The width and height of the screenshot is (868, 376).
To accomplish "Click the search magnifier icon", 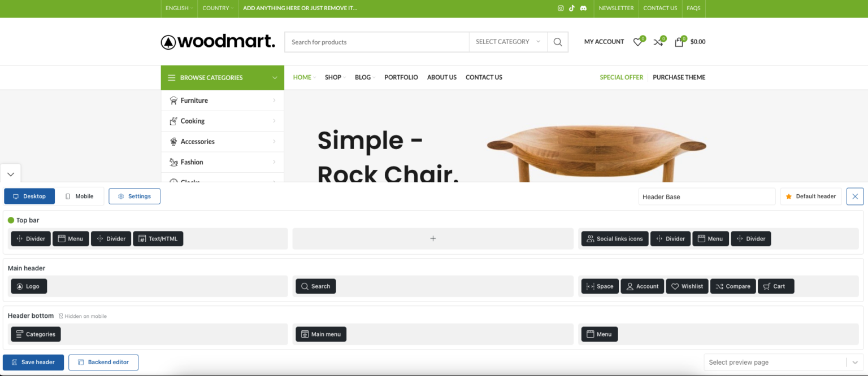I will [557, 42].
